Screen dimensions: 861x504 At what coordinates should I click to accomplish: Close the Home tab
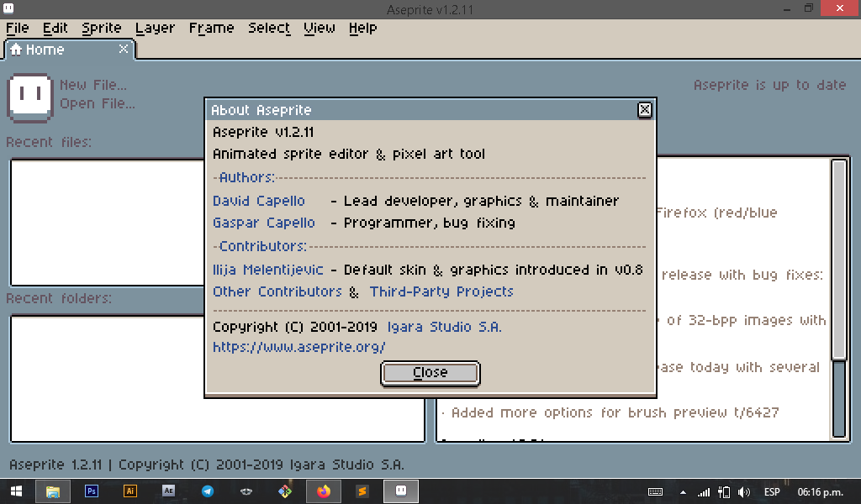point(124,50)
